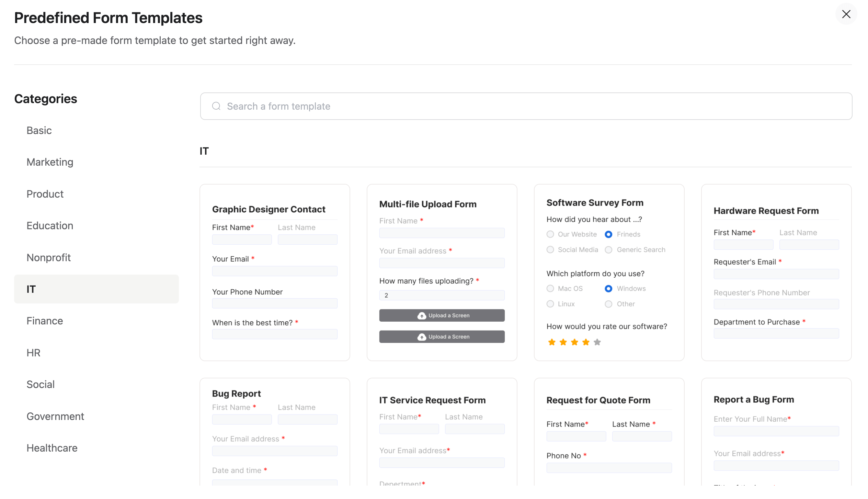Select the Linux platform option
The height and width of the screenshot is (499, 868).
(x=550, y=304)
